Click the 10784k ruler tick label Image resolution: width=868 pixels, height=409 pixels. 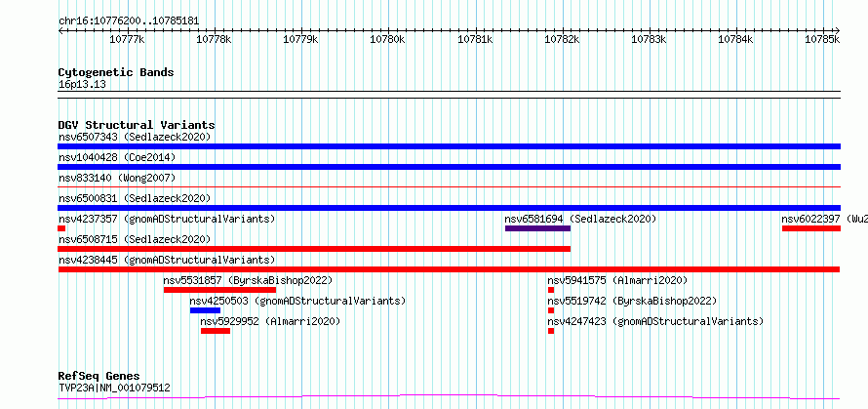[x=736, y=39]
